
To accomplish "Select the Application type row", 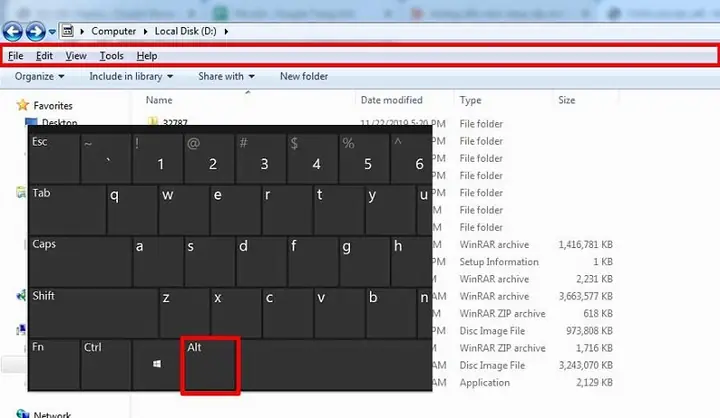I will coord(484,383).
